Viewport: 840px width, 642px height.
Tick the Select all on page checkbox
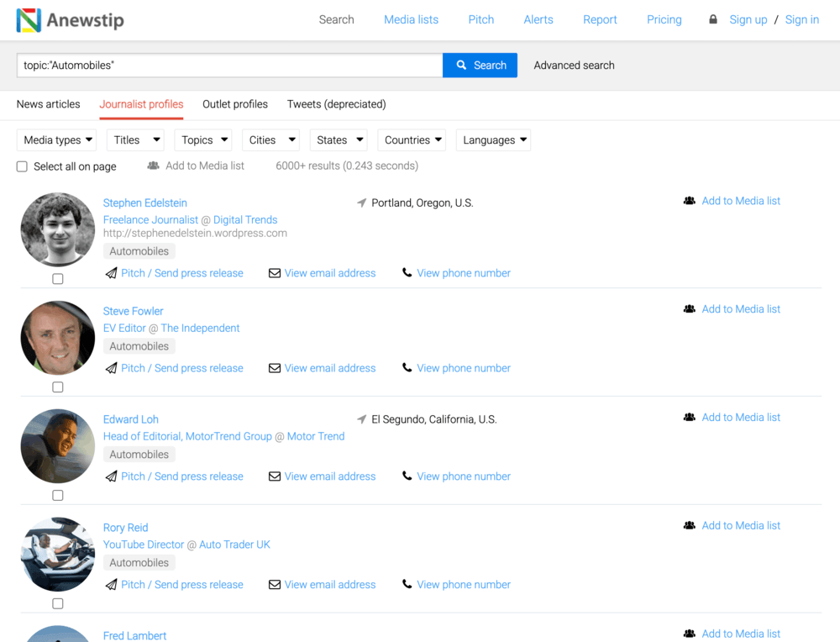coord(23,166)
